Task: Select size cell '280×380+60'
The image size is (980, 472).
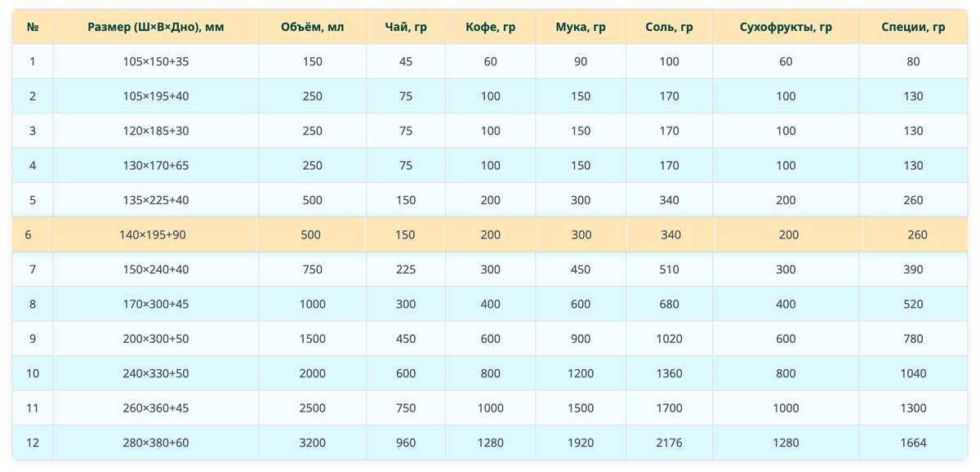Action: click(x=156, y=443)
